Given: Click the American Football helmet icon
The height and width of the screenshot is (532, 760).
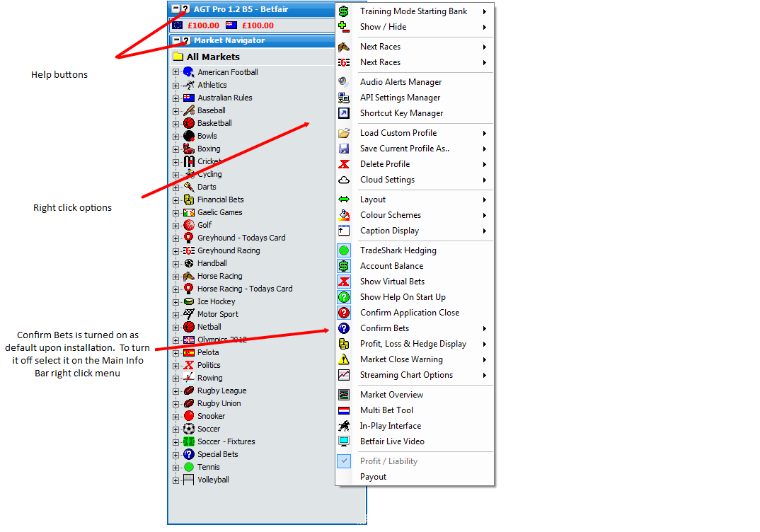Looking at the screenshot, I should coord(188,72).
